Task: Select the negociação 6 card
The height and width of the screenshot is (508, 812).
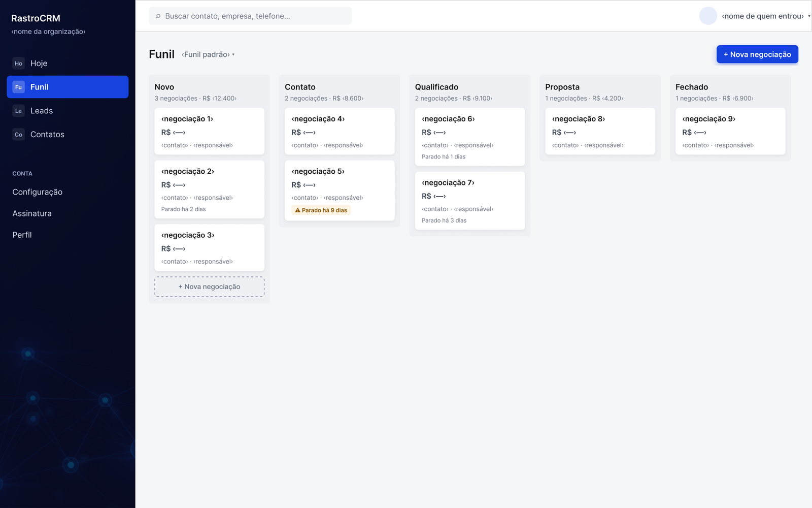Action: point(470,137)
